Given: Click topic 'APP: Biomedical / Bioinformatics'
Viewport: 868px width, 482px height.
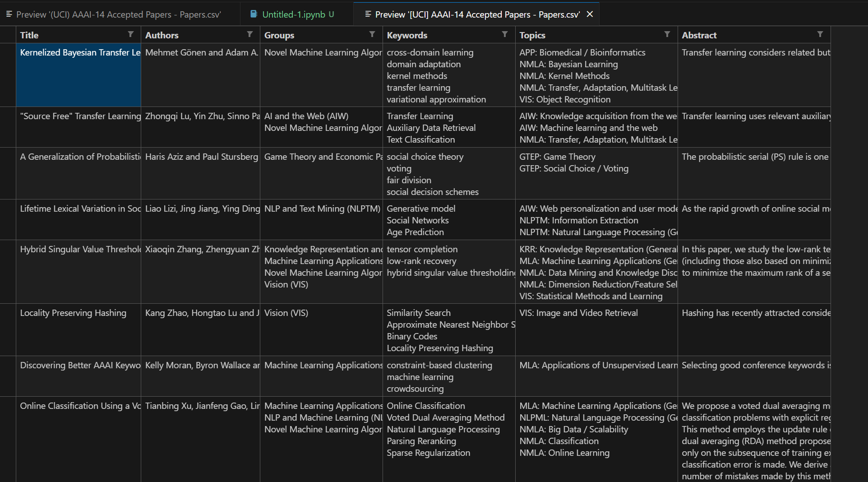Looking at the screenshot, I should [582, 52].
